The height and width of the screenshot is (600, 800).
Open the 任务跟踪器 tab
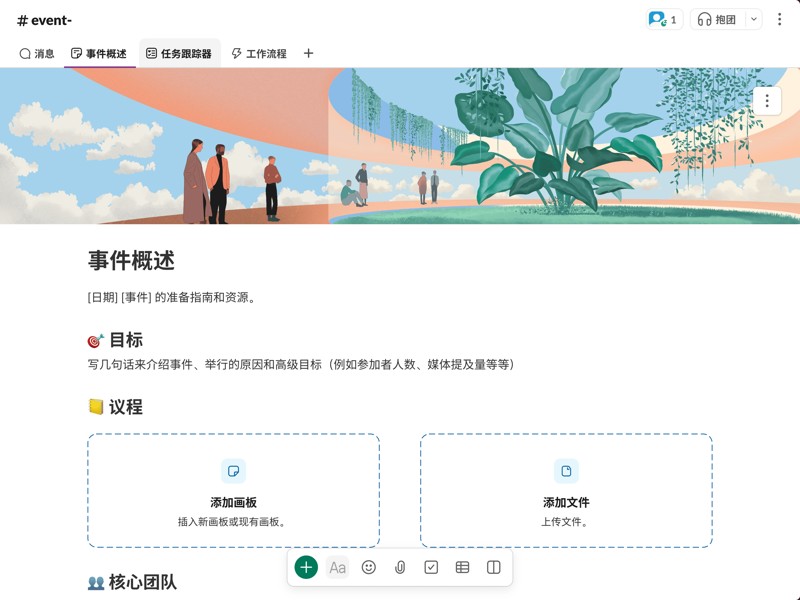point(182,53)
